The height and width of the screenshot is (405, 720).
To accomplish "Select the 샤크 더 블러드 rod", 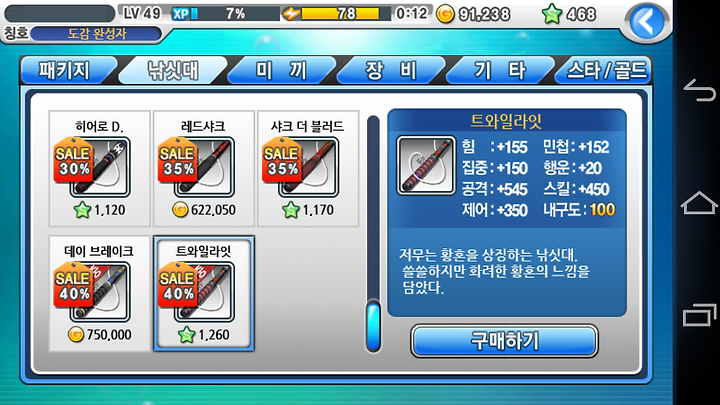I will 308,169.
